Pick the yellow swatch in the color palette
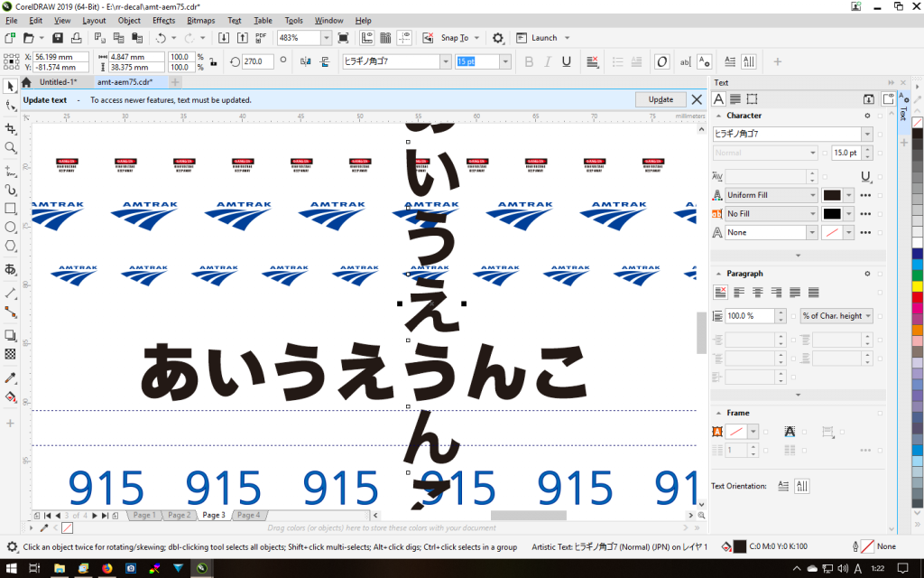This screenshot has height=578, width=924. click(917, 286)
